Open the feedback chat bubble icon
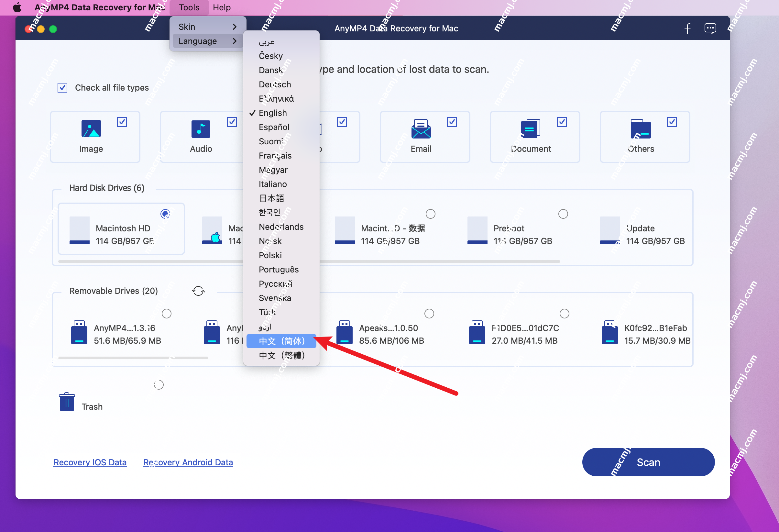Viewport: 779px width, 532px height. pyautogui.click(x=710, y=28)
